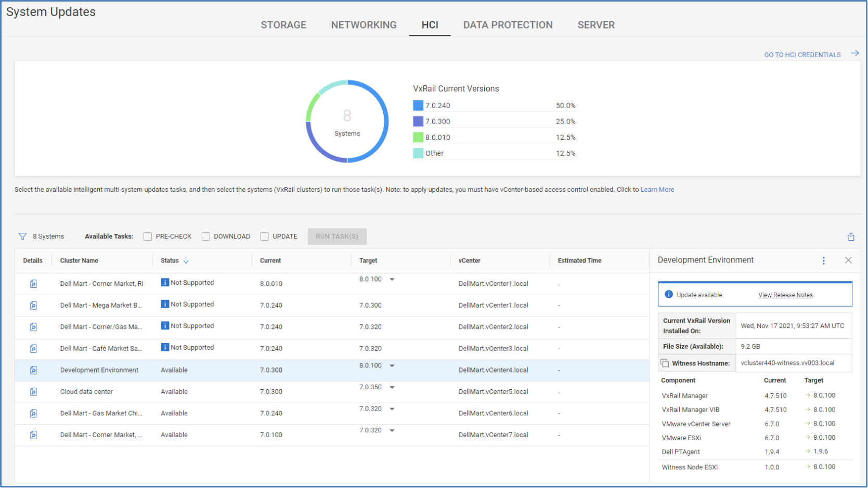Sort by Status using the arrow icon
868x488 pixels.
(186, 261)
